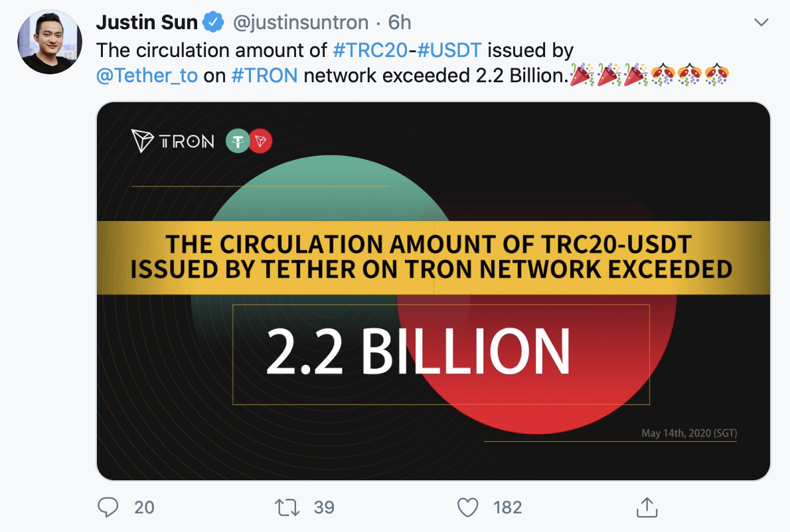Screen dimensions: 790x532
Task: Click the 6h timestamp link
Action: click(x=399, y=23)
